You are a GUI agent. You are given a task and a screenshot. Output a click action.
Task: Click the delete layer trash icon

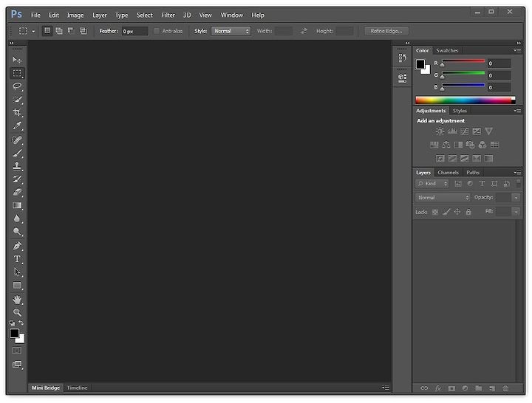[x=505, y=388]
